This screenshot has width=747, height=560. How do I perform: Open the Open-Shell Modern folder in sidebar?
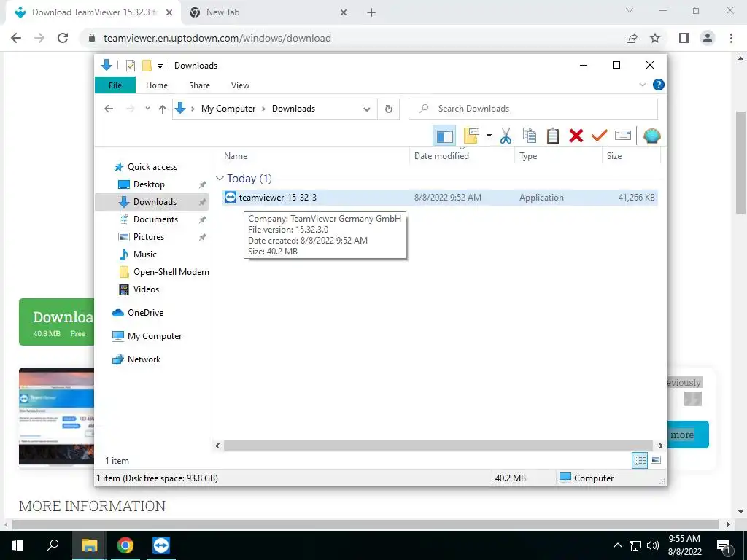point(164,272)
